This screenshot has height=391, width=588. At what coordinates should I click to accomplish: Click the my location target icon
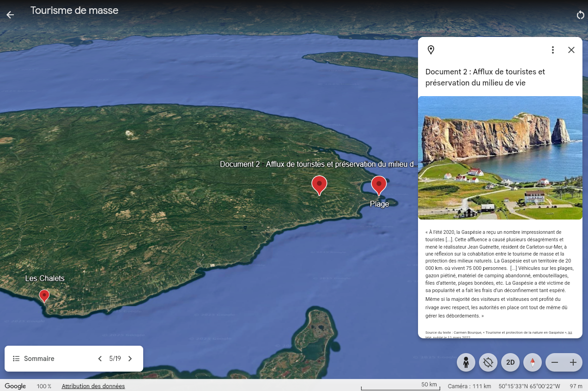pos(488,362)
